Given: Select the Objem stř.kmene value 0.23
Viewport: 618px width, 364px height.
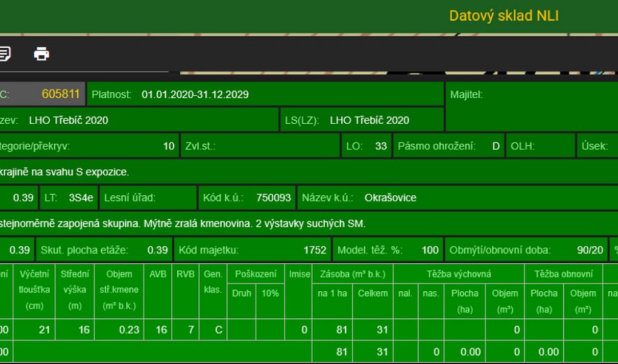Looking at the screenshot, I should pyautogui.click(x=129, y=330).
